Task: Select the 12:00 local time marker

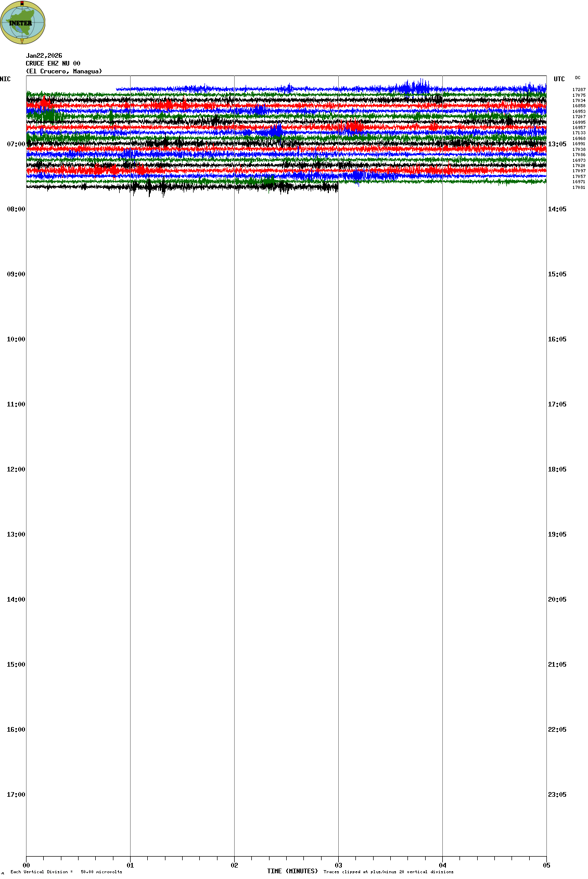Action: pos(16,469)
